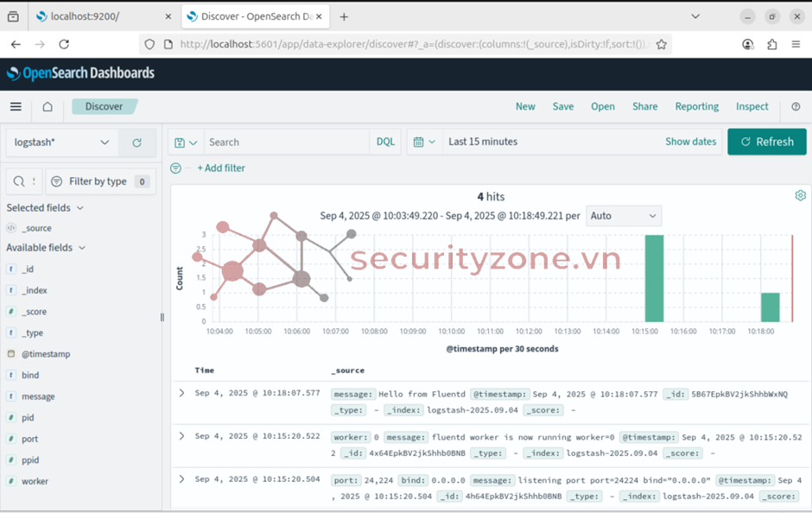Image resolution: width=812 pixels, height=513 pixels.
Task: Expand the 10:15:20.522 log row
Action: click(x=181, y=436)
